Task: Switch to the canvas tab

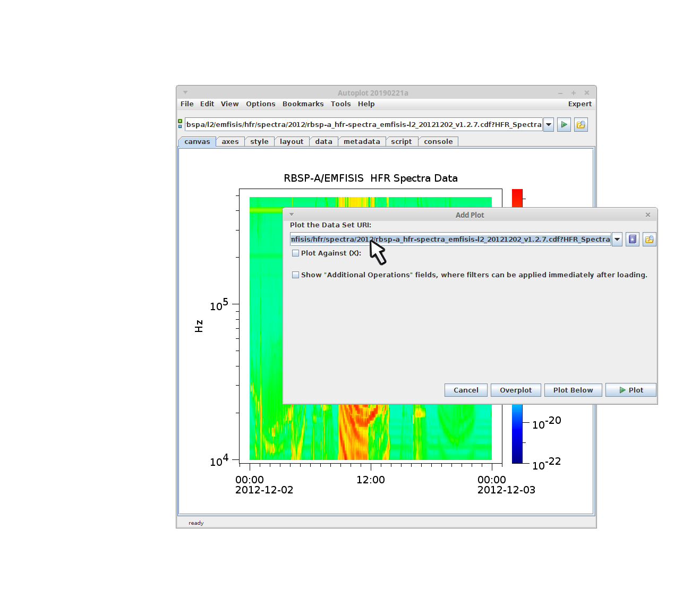Action: tap(198, 142)
